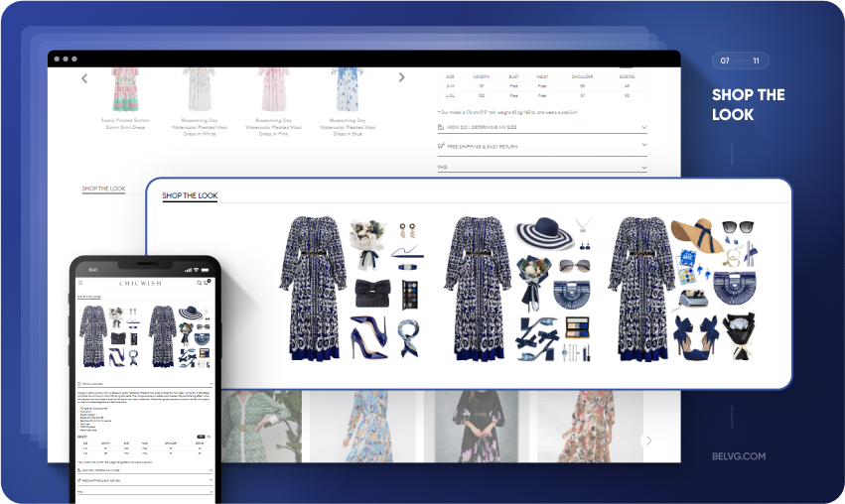Viewport: 845px width, 504px height.
Task: Tap the search magnifier on phone header
Action: (200, 283)
